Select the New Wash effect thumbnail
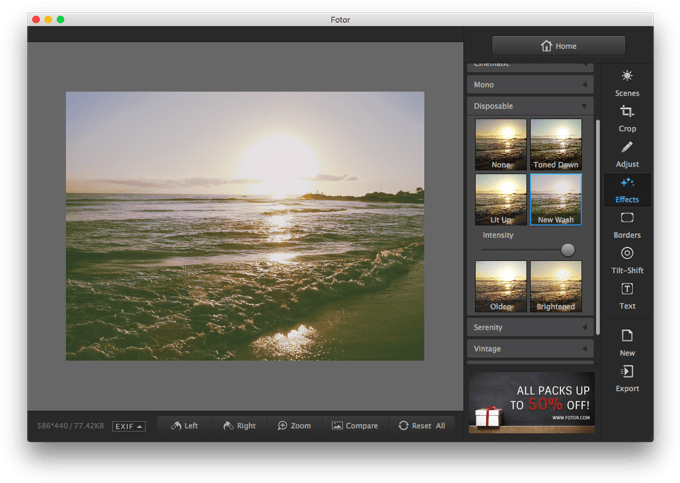Viewport: 680px width, 483px height. click(x=556, y=199)
